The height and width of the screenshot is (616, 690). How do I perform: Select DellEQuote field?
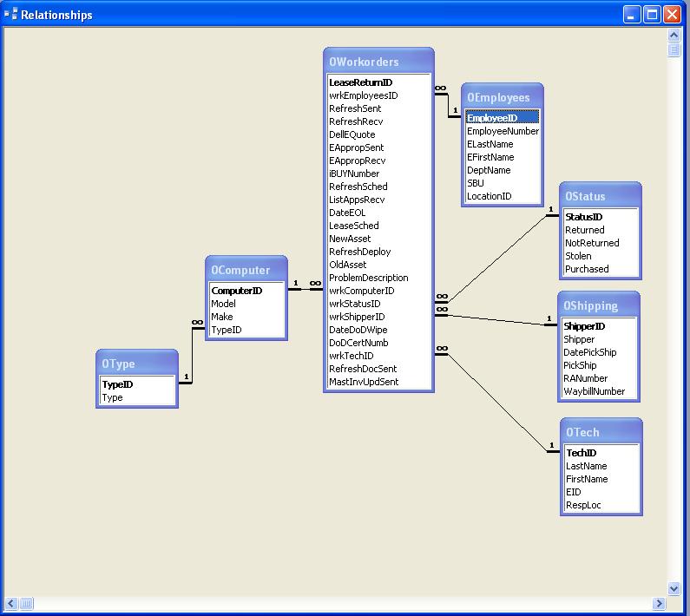point(378,134)
